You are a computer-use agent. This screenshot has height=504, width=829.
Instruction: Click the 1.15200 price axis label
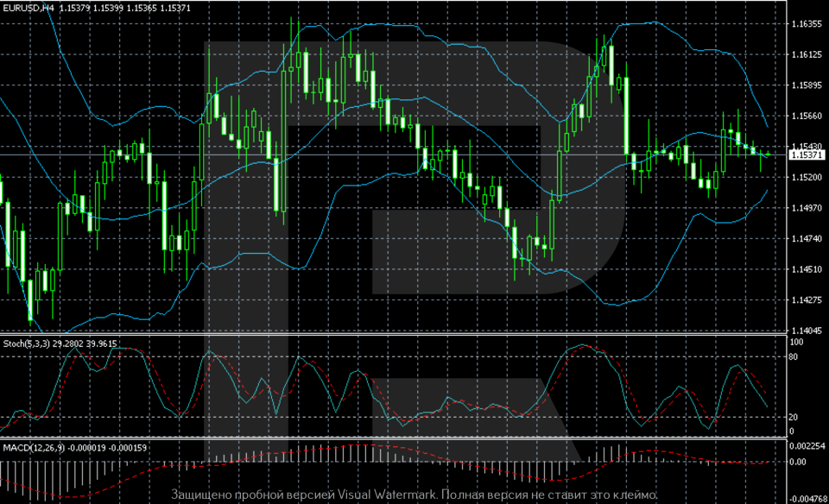tap(807, 178)
